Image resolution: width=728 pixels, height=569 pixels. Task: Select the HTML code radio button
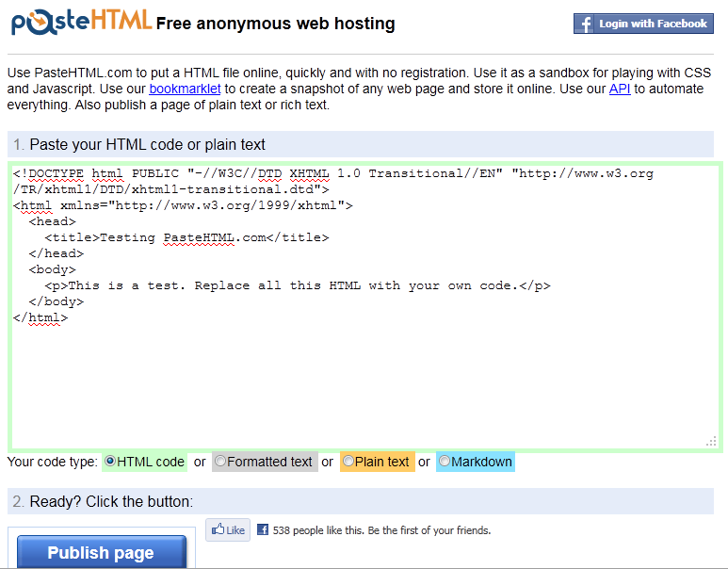pyautogui.click(x=110, y=461)
